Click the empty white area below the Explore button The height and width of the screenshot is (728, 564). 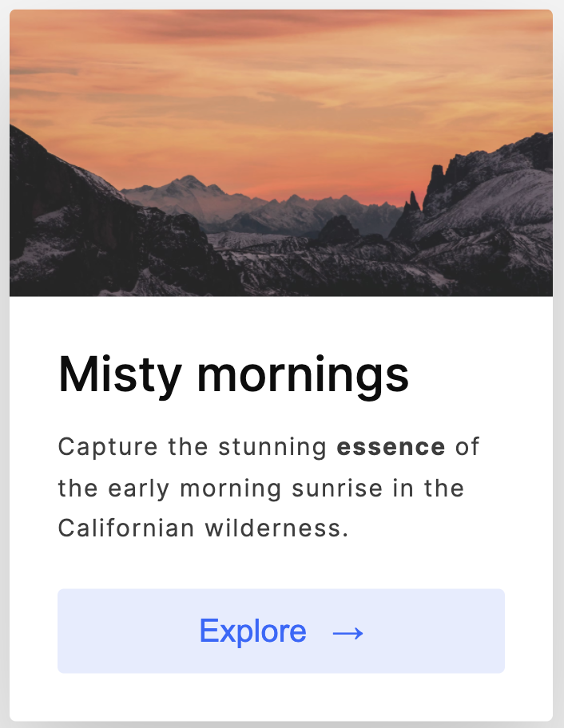click(281, 696)
